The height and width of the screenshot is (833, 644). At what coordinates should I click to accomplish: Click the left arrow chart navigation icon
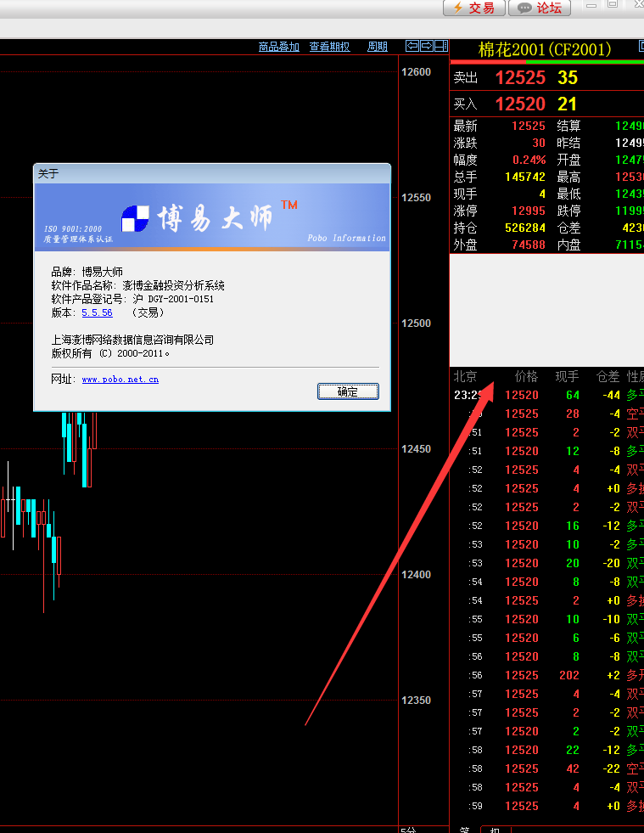[x=412, y=46]
